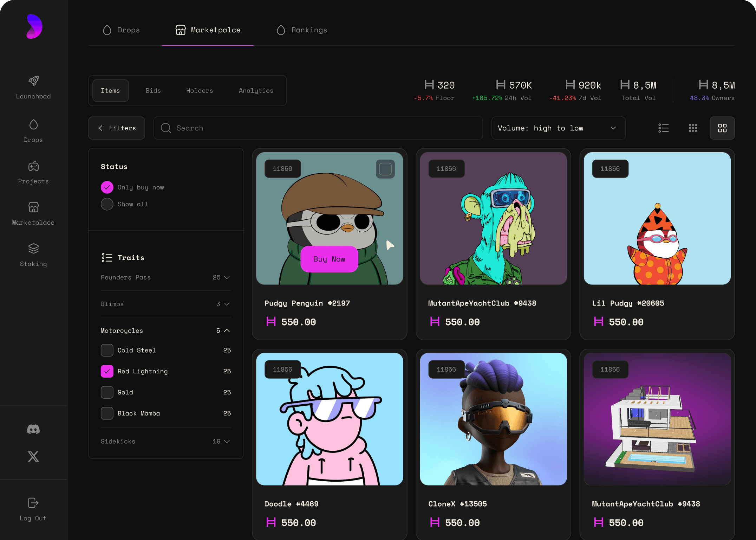Click the Traits list icon
Screen dimensions: 756x540
pos(107,258)
